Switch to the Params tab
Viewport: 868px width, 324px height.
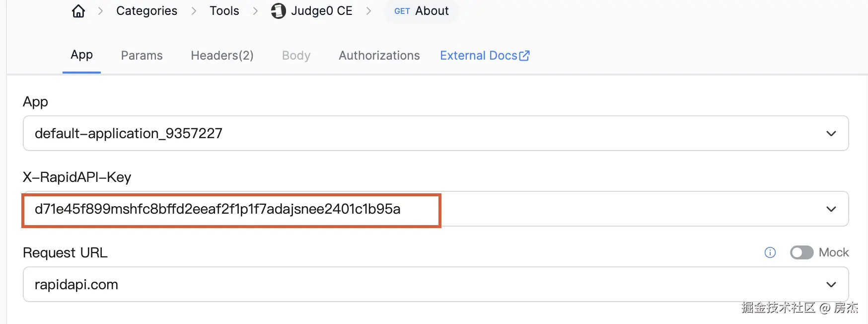(x=142, y=56)
